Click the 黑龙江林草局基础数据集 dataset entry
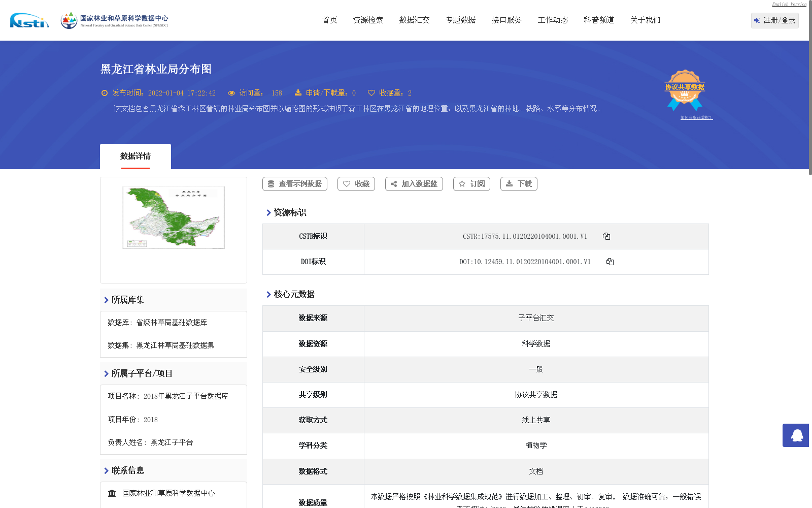Viewport: 812px width, 508px height. [x=175, y=345]
